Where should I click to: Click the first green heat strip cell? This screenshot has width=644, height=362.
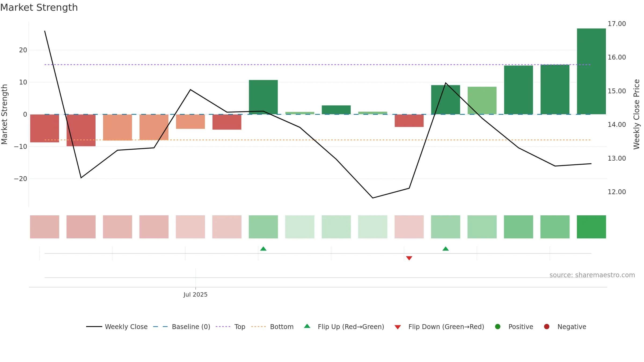click(263, 227)
